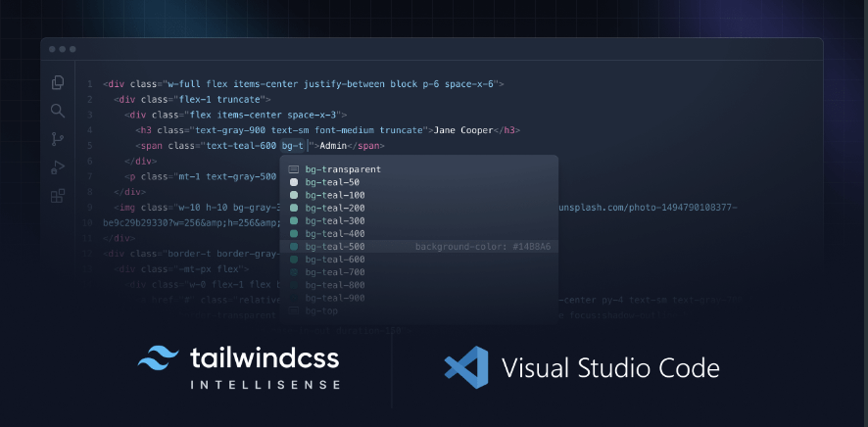This screenshot has width=868, height=427.
Task: Click the bg-teal-500 color swatch
Action: pyautogui.click(x=294, y=247)
